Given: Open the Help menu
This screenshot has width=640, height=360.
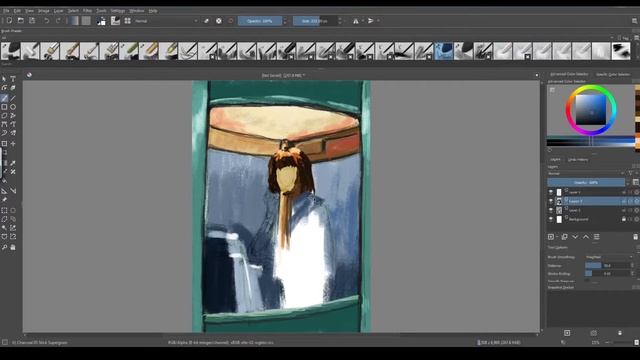Looking at the screenshot, I should [x=153, y=11].
